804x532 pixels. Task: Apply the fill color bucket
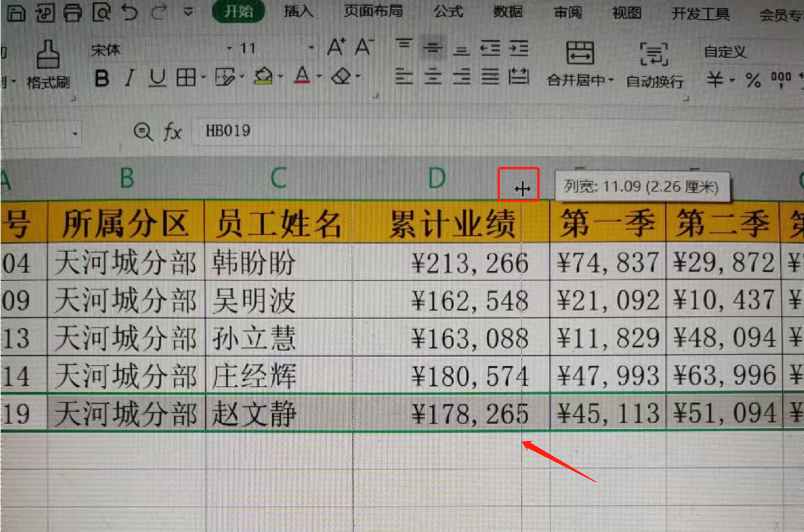pyautogui.click(x=264, y=76)
